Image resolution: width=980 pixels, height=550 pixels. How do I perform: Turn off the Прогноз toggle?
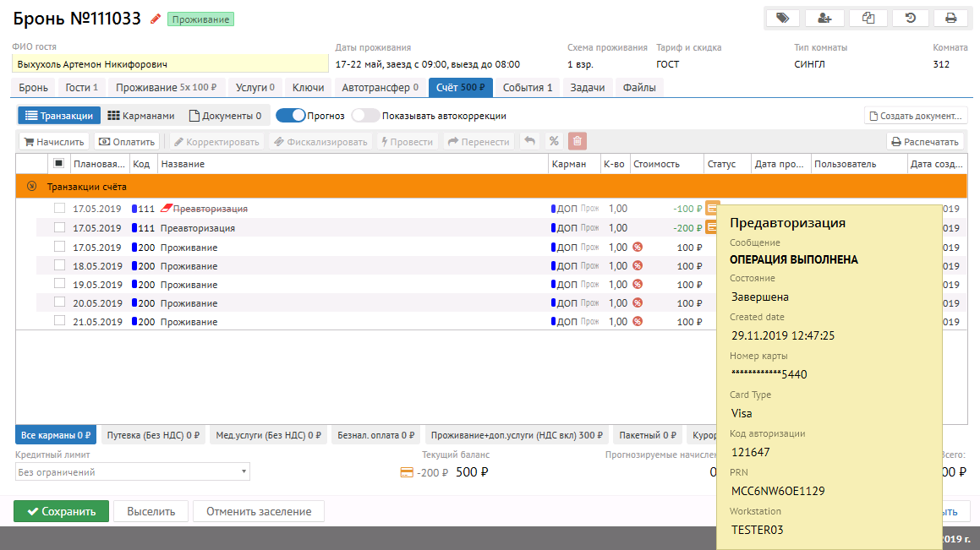coord(290,116)
